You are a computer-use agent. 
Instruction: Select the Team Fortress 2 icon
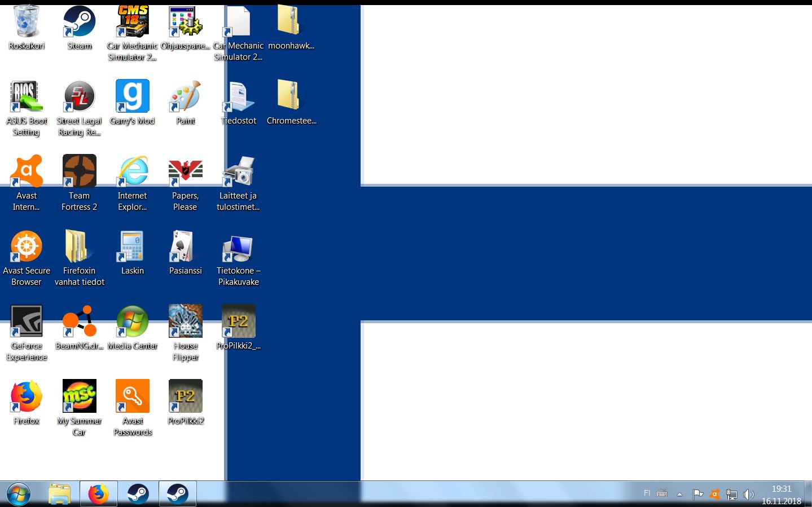tap(80, 184)
